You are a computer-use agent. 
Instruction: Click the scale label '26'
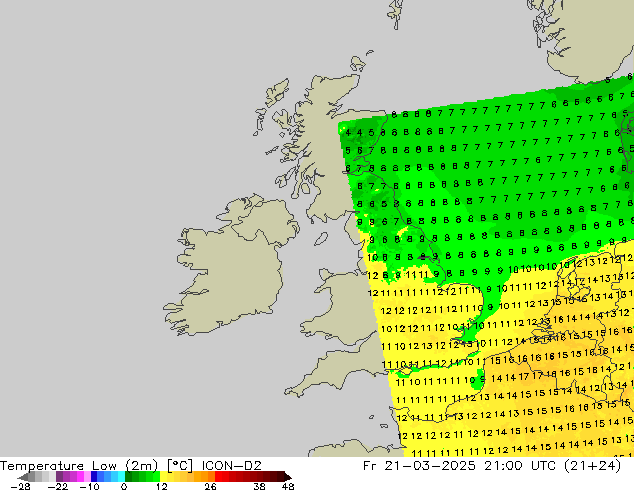pos(211,486)
